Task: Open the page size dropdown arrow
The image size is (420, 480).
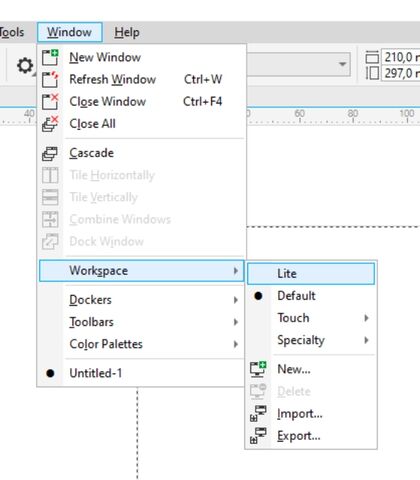Action: pos(342,64)
